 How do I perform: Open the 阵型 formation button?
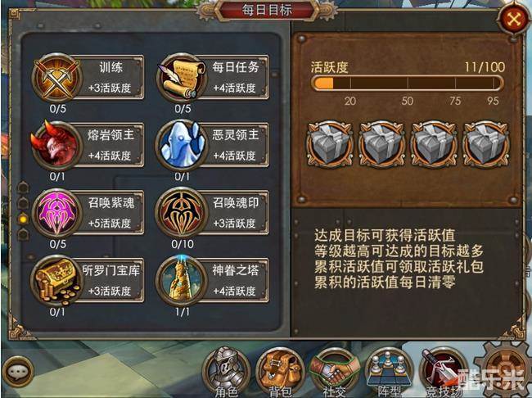point(389,373)
